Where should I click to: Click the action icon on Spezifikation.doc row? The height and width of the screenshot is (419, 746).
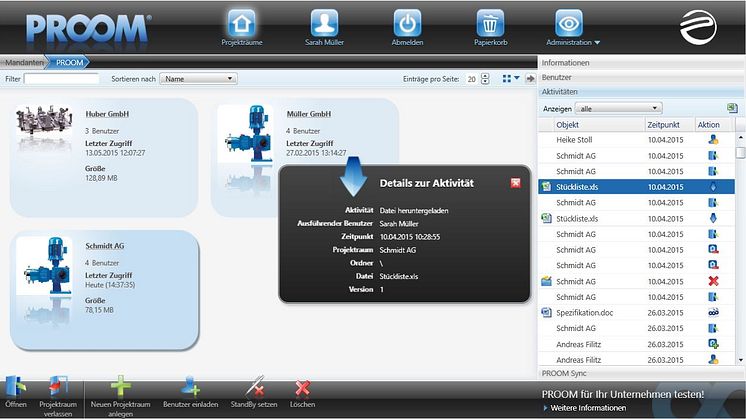pyautogui.click(x=713, y=313)
